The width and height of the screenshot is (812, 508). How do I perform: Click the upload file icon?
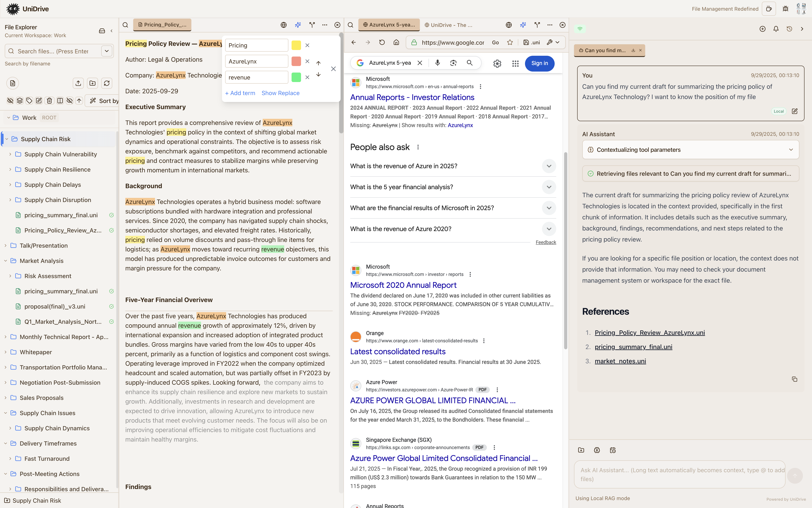pos(78,83)
